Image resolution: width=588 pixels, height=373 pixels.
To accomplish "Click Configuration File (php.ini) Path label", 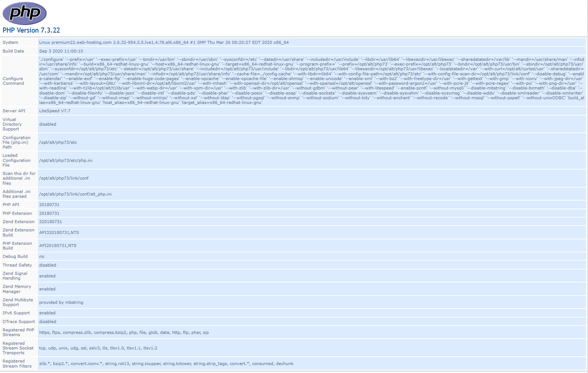I will coord(17,142).
